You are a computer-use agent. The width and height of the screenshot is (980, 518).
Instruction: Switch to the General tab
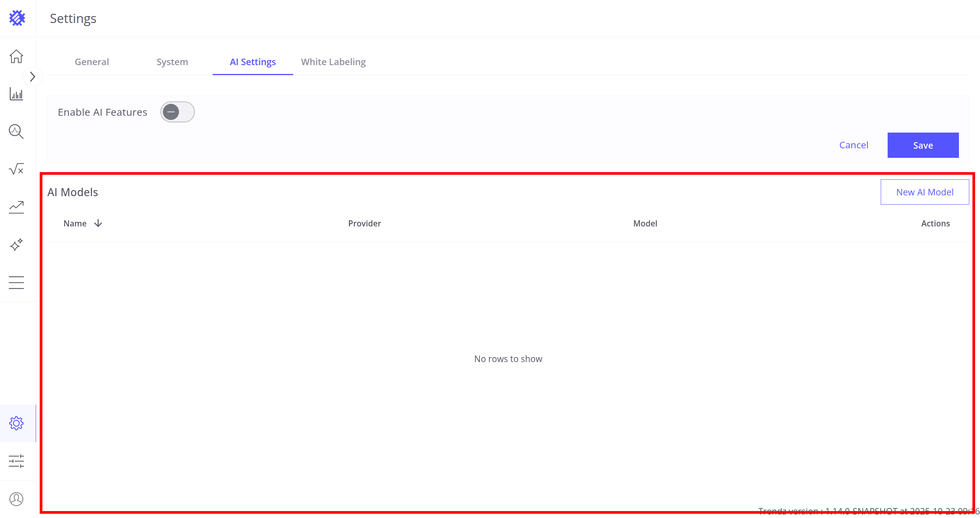pos(92,62)
